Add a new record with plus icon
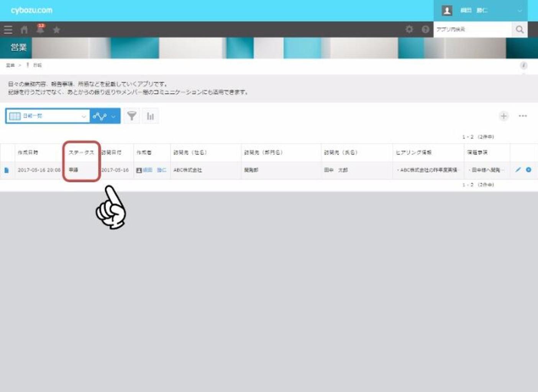The width and height of the screenshot is (538, 392). point(504,116)
